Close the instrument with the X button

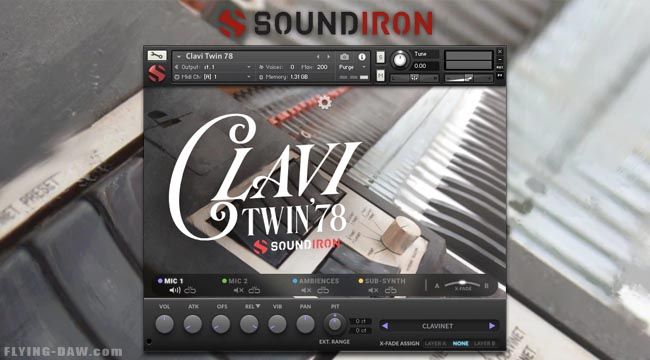[x=500, y=51]
